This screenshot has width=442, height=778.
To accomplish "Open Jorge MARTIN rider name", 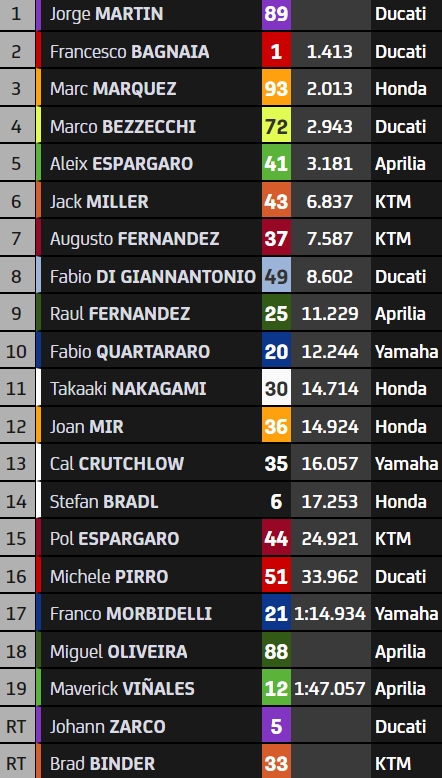I will click(x=106, y=14).
